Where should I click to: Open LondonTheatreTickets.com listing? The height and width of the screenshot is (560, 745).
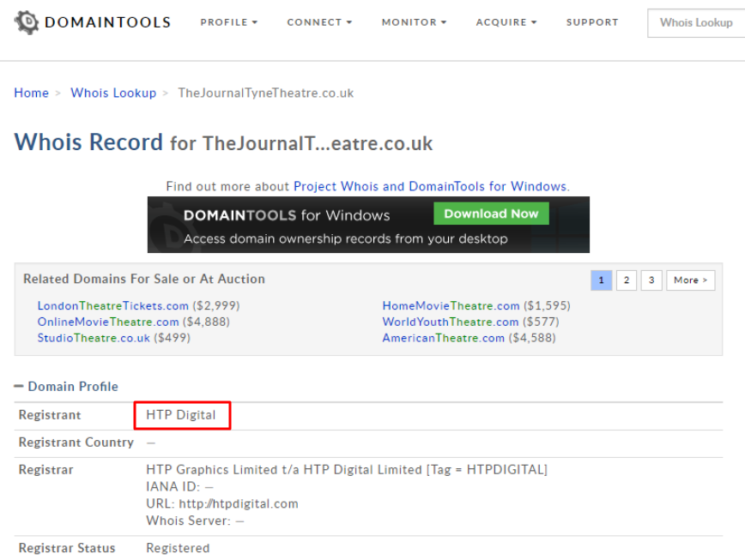(x=113, y=305)
